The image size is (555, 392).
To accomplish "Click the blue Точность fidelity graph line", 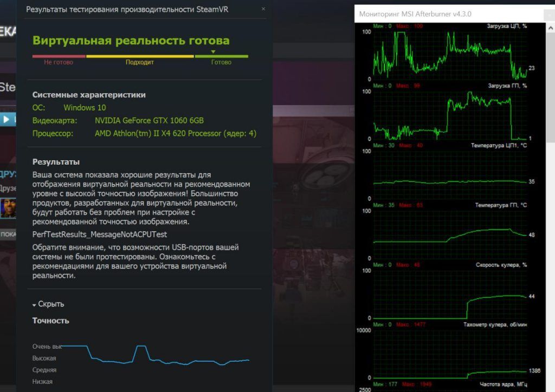I will (x=163, y=361).
